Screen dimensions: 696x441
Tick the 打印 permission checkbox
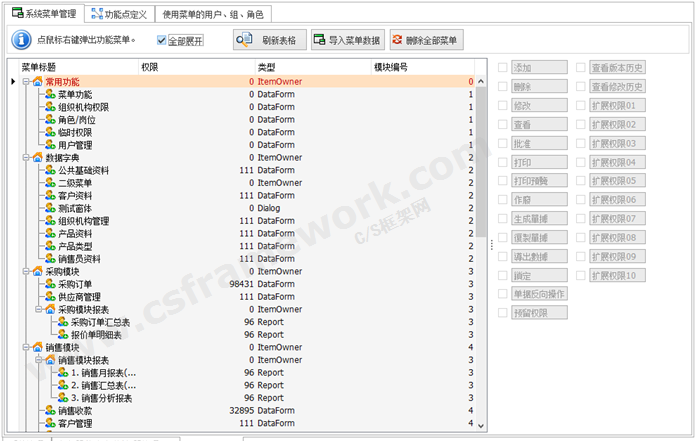click(x=502, y=162)
